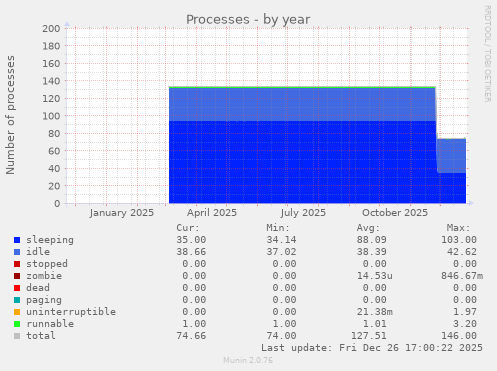Click the 'January 2025' axis label
This screenshot has height=371, width=497.
click(x=122, y=213)
